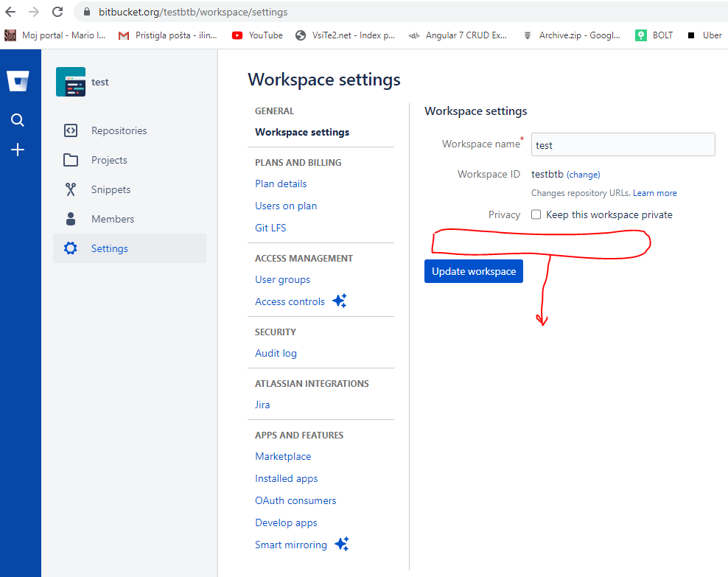Open Git LFS settings link
This screenshot has height=577, width=728.
[x=270, y=228]
